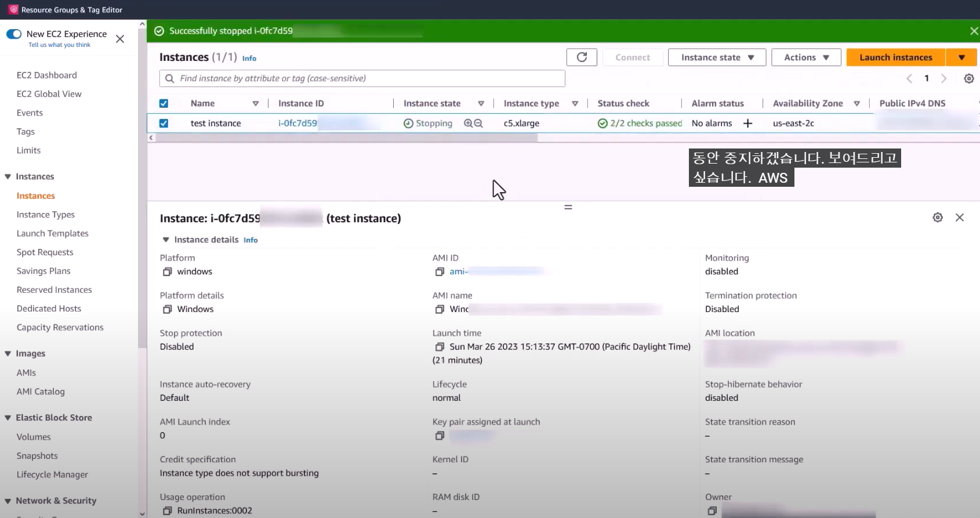Open EC2 Global View

(x=49, y=94)
